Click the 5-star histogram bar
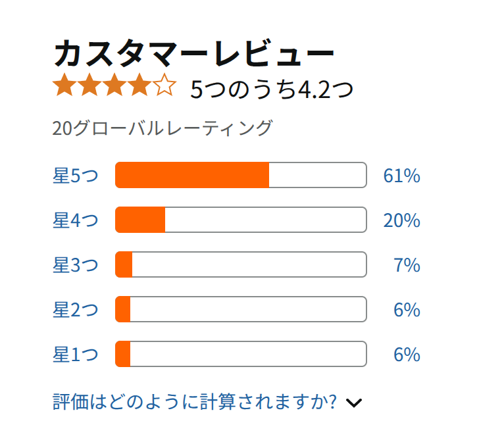The width and height of the screenshot is (504, 446). pyautogui.click(x=241, y=175)
